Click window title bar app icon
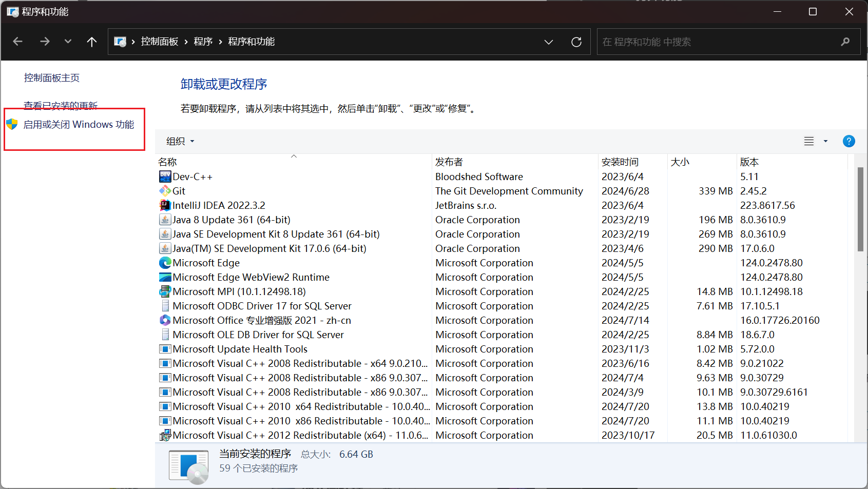 tap(12, 12)
